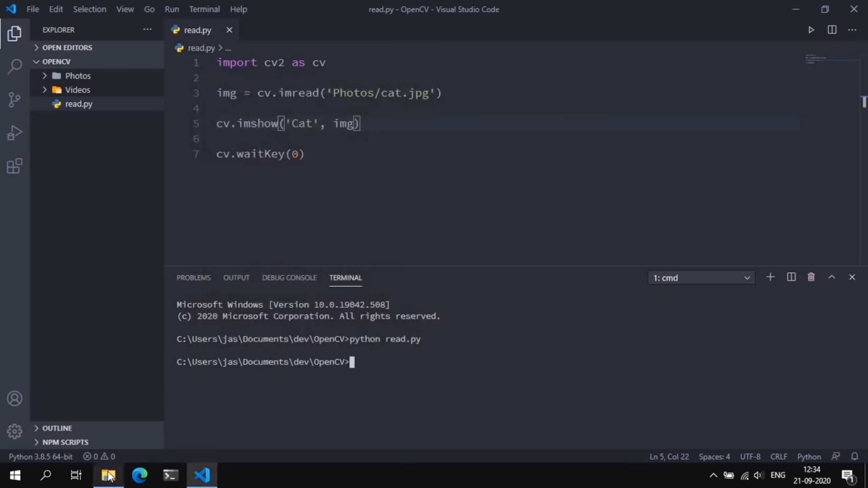
Task: Open Run and Debug view icon
Action: tap(14, 133)
